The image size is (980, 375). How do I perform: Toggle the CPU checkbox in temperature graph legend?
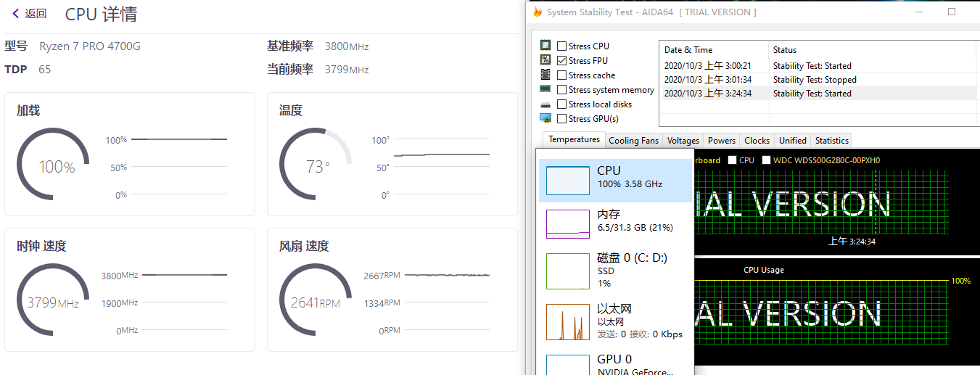(732, 160)
